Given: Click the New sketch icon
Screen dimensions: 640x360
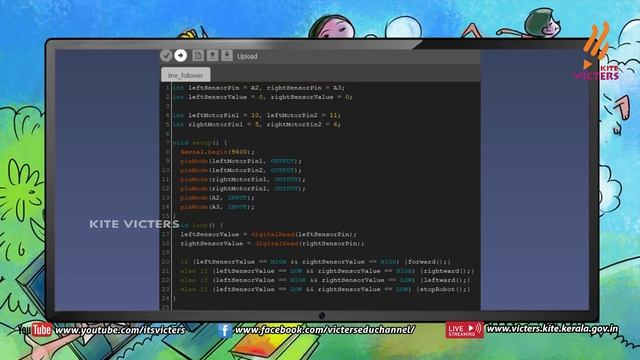Looking at the screenshot, I should point(198,56).
